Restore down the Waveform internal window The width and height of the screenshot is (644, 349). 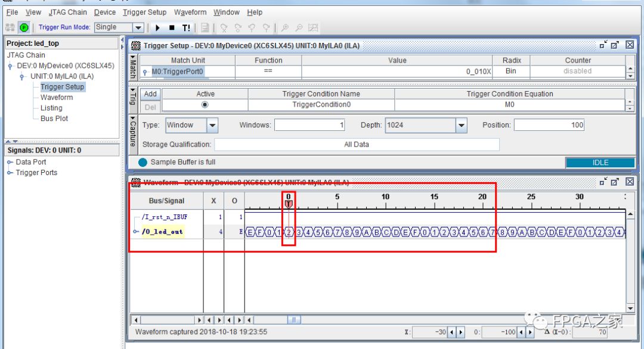pos(603,182)
